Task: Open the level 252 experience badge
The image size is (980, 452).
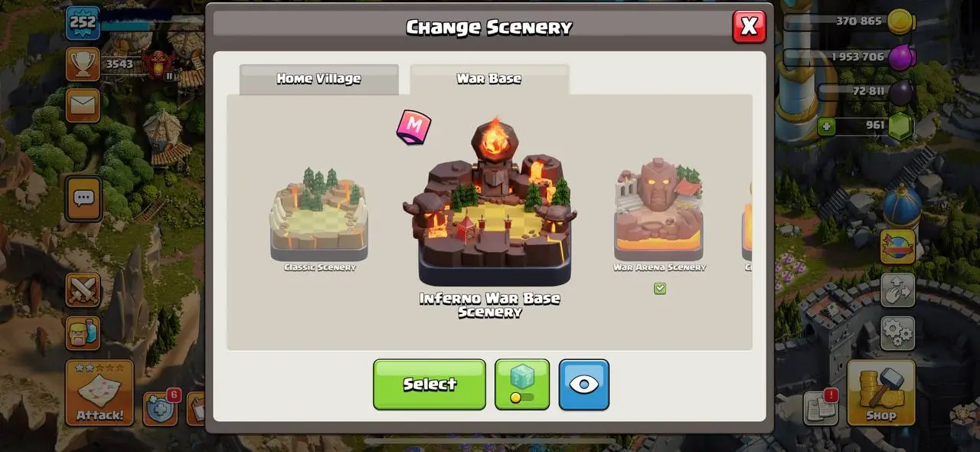Action: coord(83,22)
